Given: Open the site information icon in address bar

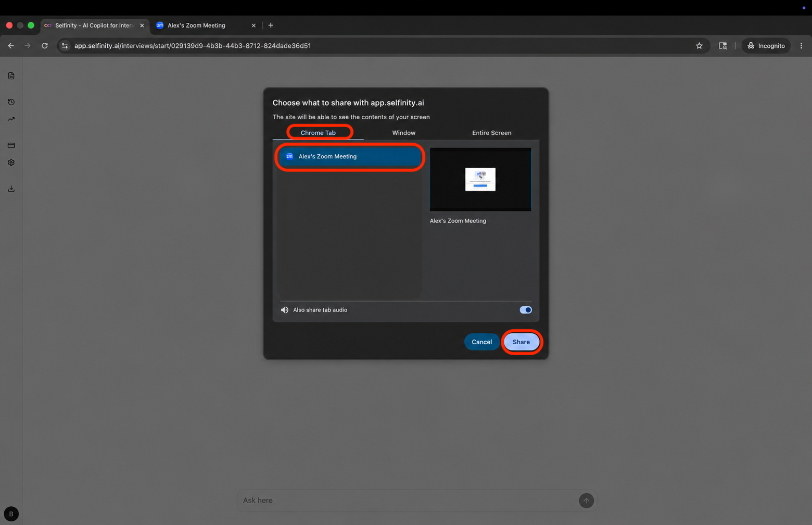Looking at the screenshot, I should pos(65,46).
